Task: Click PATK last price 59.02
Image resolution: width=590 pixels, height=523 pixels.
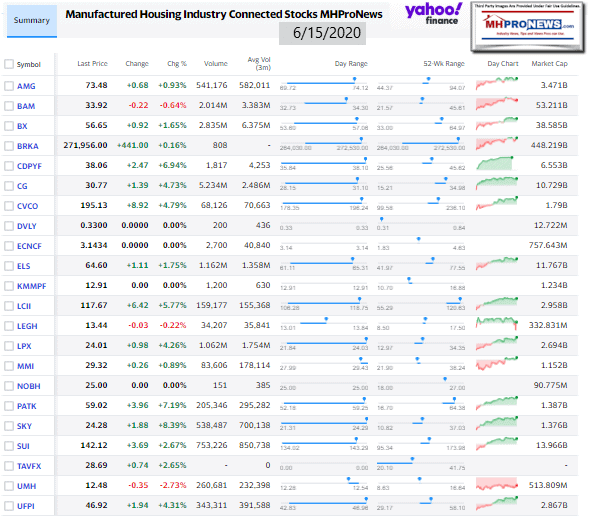Action: [x=96, y=405]
